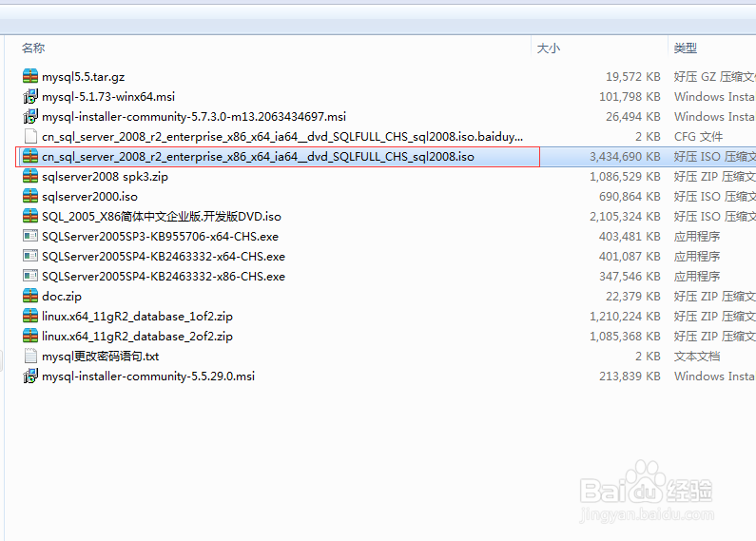Click size value 1,210,224 KB
Image resolution: width=756 pixels, height=541 pixels.
coord(625,317)
